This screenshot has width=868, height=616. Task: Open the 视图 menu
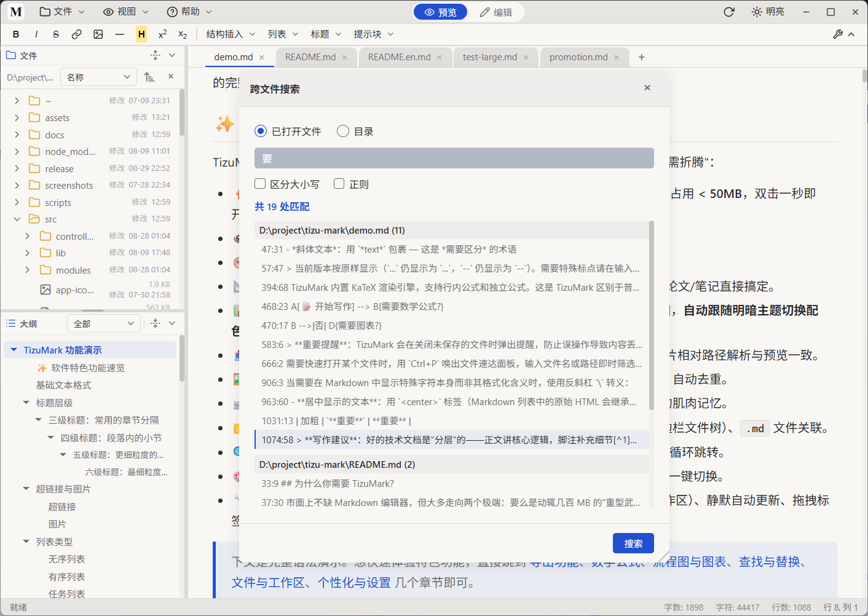(x=126, y=12)
